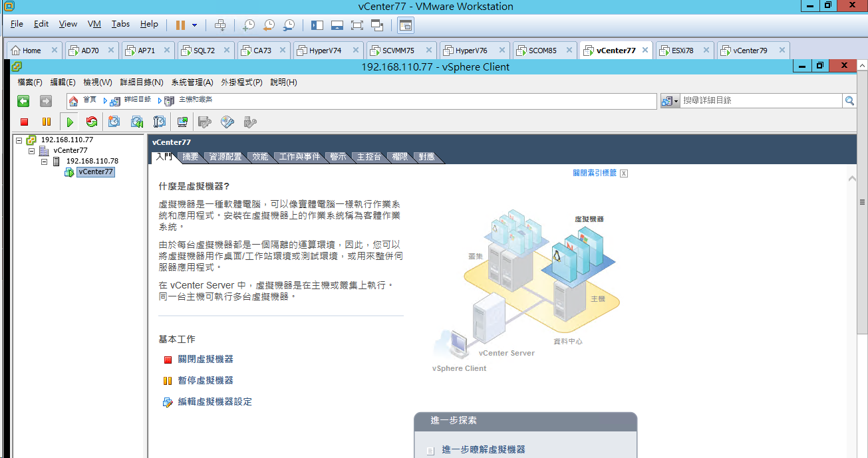Click the red Power Off toolbar icon
Viewport: 868px width, 458px height.
[25, 122]
